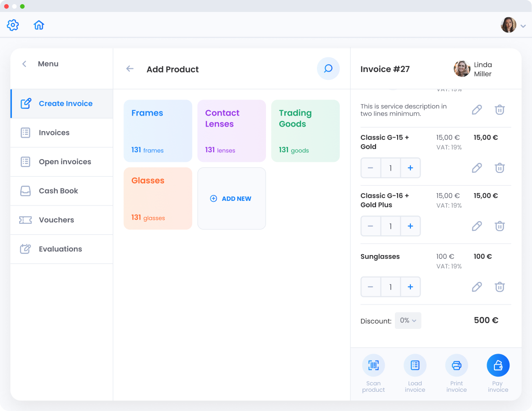Click the ADD NEW category button
The width and height of the screenshot is (532, 411).
click(x=232, y=199)
